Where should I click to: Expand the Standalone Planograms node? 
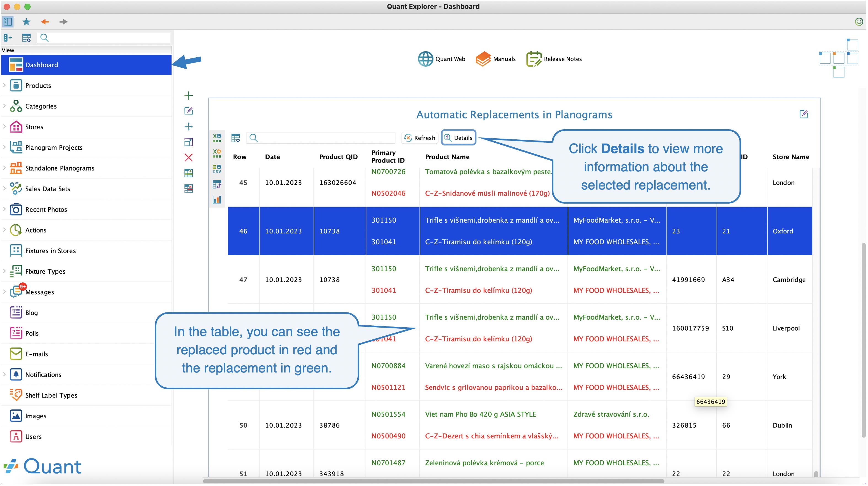pyautogui.click(x=4, y=168)
